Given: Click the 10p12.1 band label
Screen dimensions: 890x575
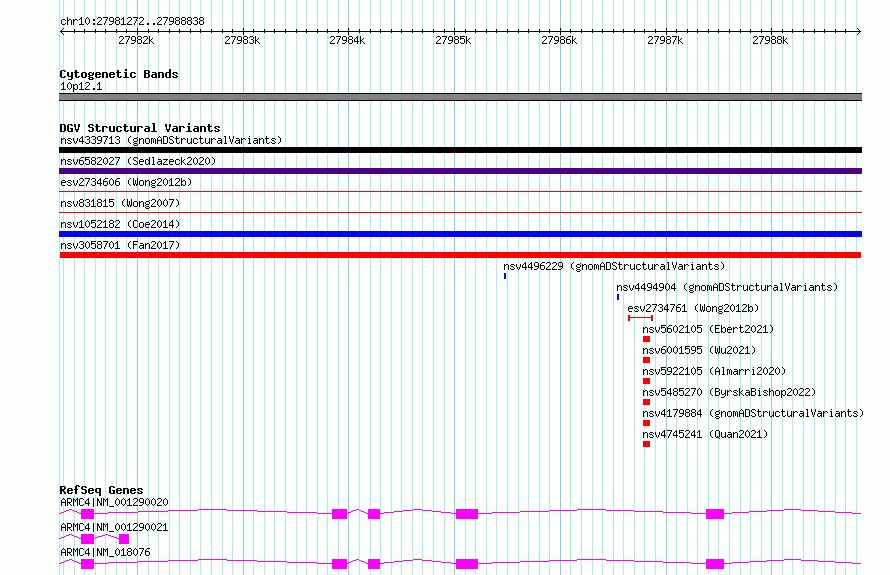Looking at the screenshot, I should tap(81, 86).
